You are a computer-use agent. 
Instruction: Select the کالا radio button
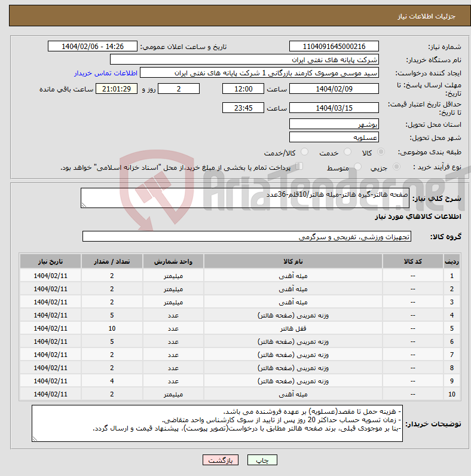click(381, 152)
